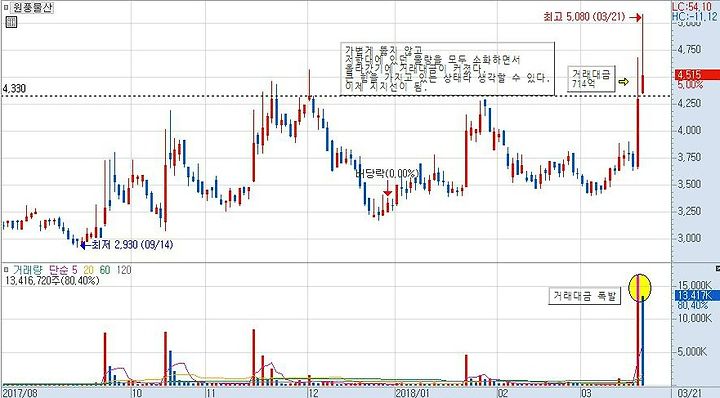Click the 4,750 price axis label

pos(689,49)
